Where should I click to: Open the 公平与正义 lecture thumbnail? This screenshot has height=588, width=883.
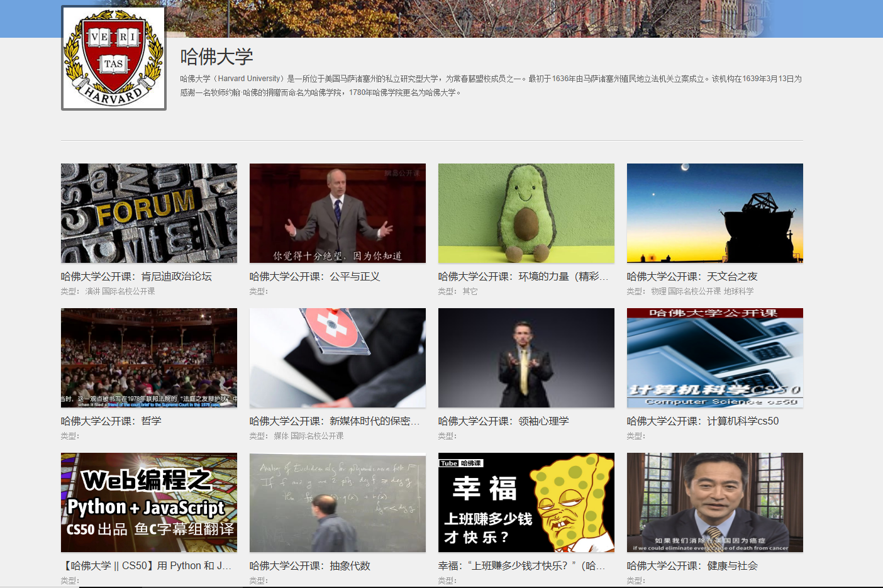[x=338, y=213]
